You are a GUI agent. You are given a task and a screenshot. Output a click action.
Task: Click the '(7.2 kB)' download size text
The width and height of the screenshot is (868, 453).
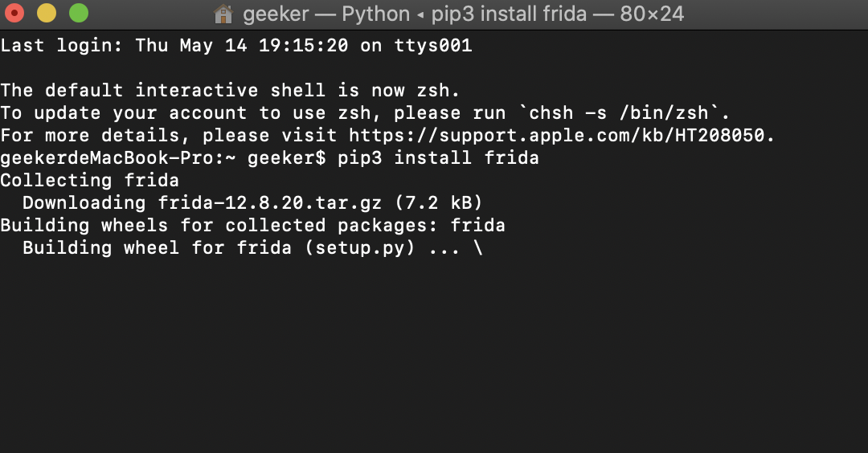(439, 203)
